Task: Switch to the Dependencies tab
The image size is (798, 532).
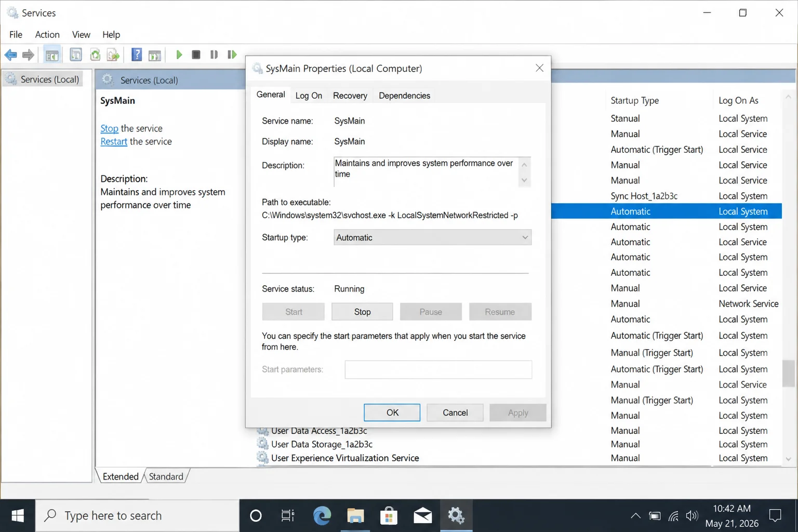Action: click(x=404, y=96)
